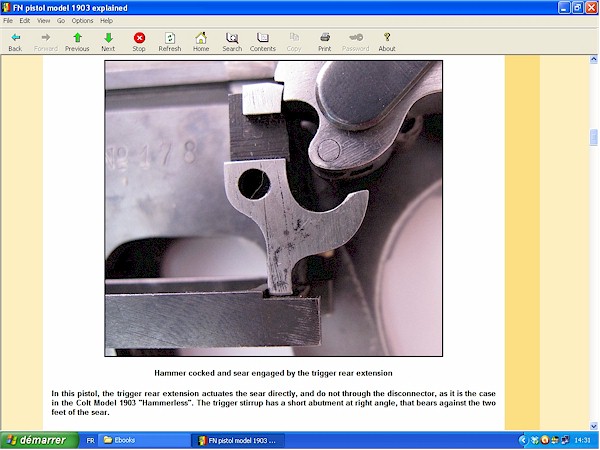
Task: Restore down the ebook window
Action: pyautogui.click(x=578, y=8)
